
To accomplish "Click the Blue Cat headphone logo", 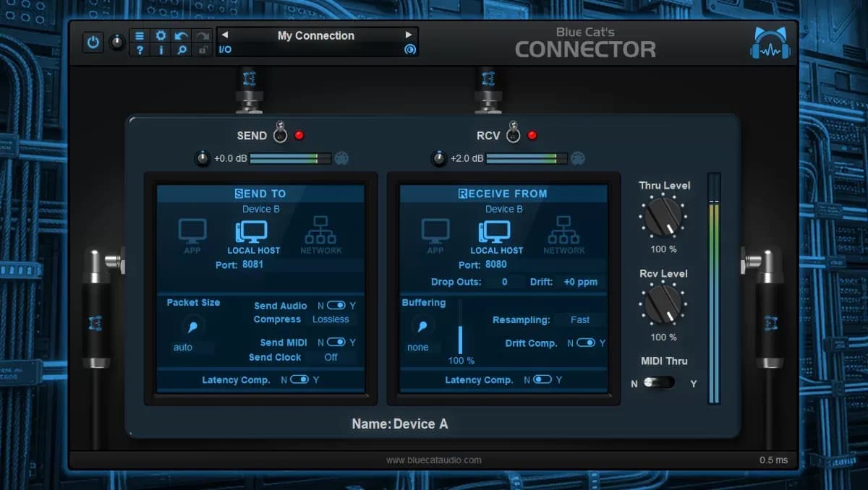I will point(770,43).
